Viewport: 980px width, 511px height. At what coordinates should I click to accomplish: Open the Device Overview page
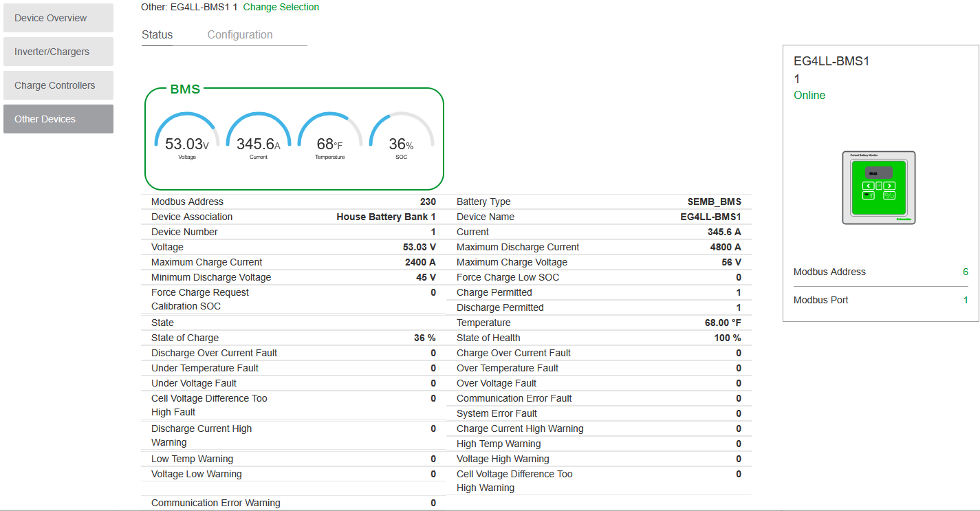(x=58, y=18)
